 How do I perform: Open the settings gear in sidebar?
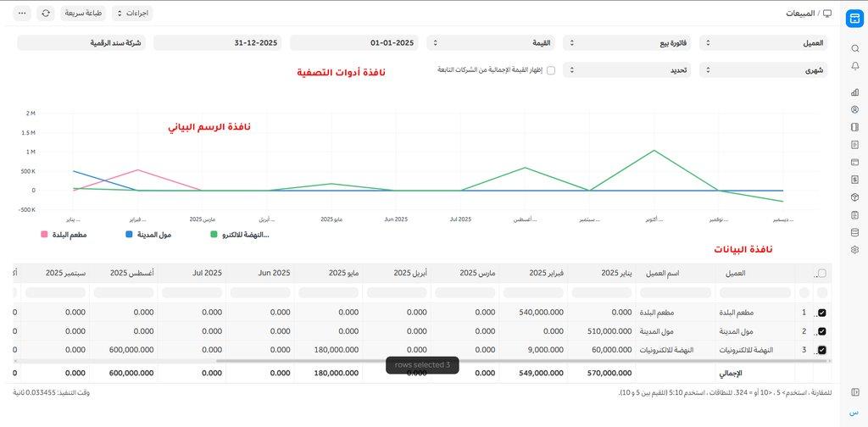854,249
